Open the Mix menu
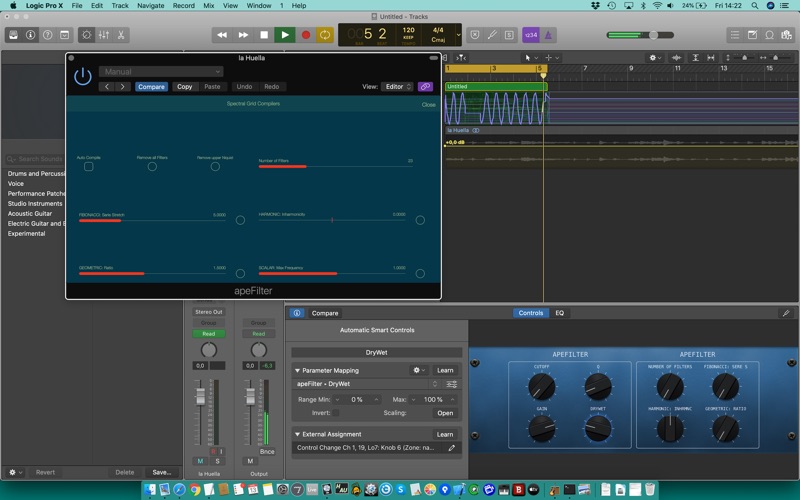 [209, 6]
